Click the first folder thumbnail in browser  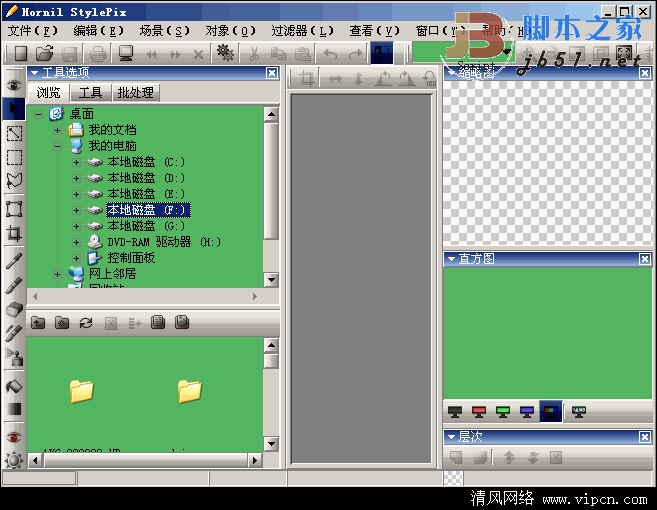click(81, 391)
